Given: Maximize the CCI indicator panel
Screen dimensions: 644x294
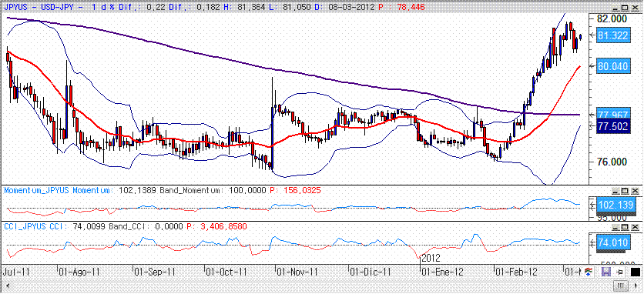Looking at the screenshot, I should [x=625, y=227].
